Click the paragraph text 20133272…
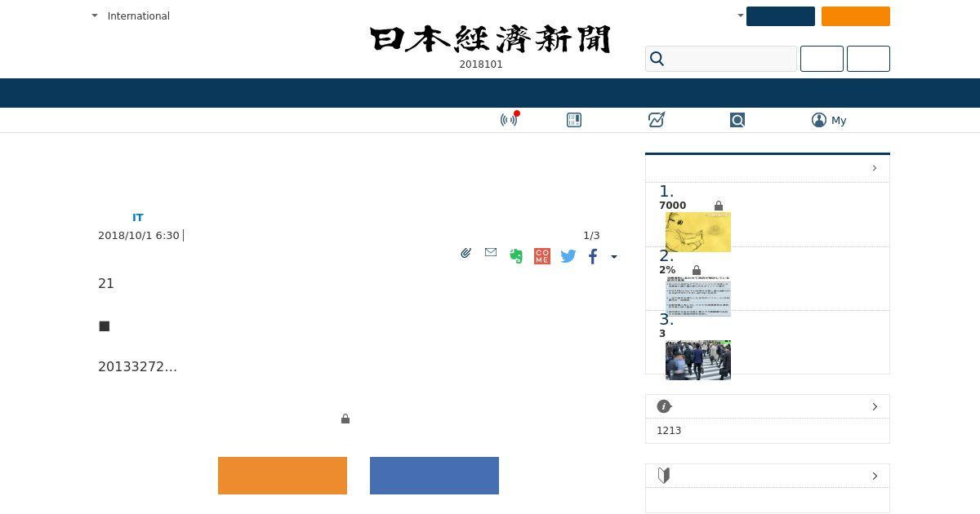980x514 pixels. click(x=137, y=366)
